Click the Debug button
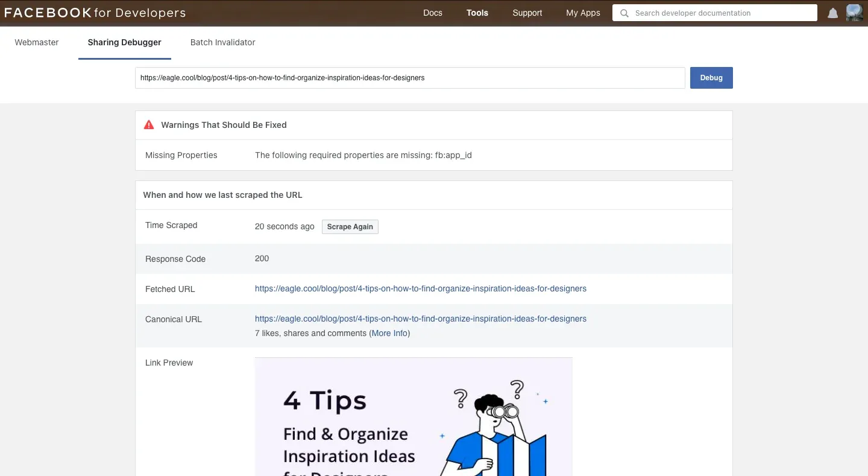The image size is (868, 476). tap(711, 78)
